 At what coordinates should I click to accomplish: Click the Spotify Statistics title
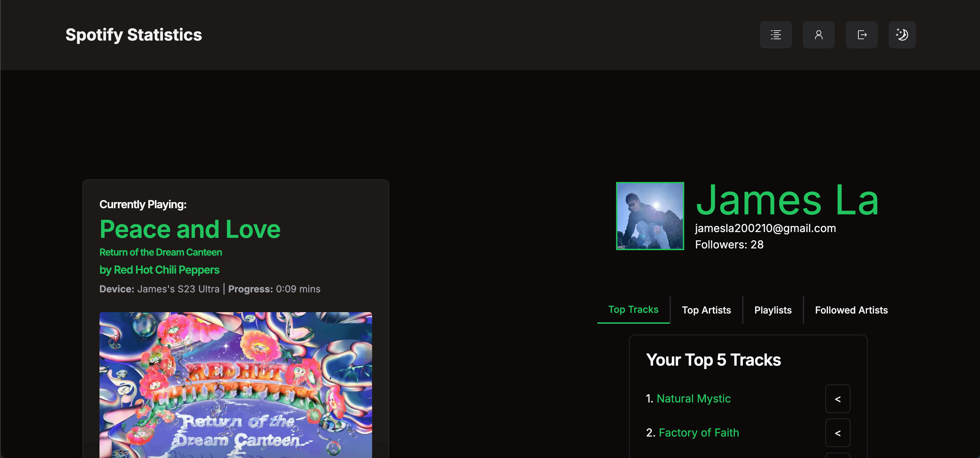pyautogui.click(x=134, y=35)
